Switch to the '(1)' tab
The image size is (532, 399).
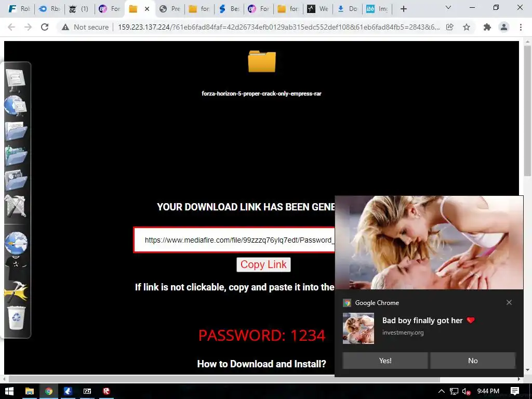click(79, 9)
